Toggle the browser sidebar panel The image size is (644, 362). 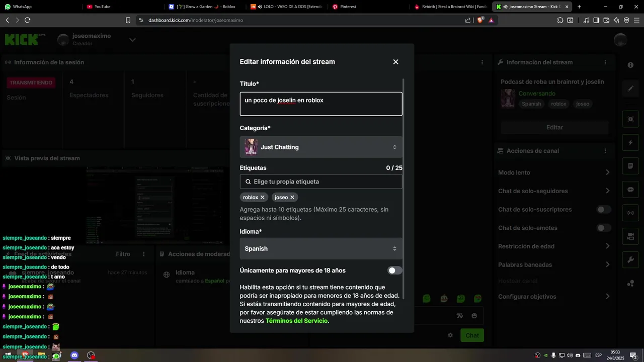596,20
